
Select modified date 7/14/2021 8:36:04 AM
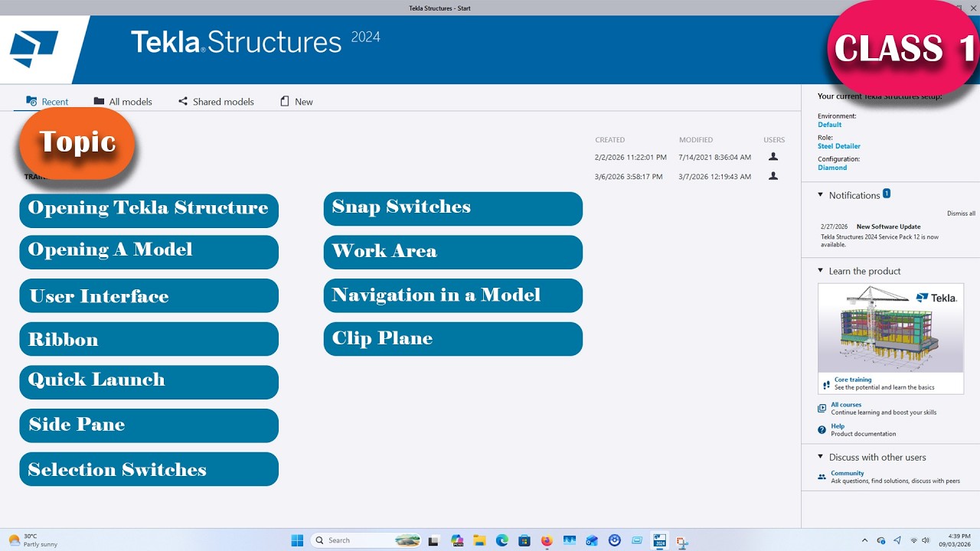tap(715, 157)
